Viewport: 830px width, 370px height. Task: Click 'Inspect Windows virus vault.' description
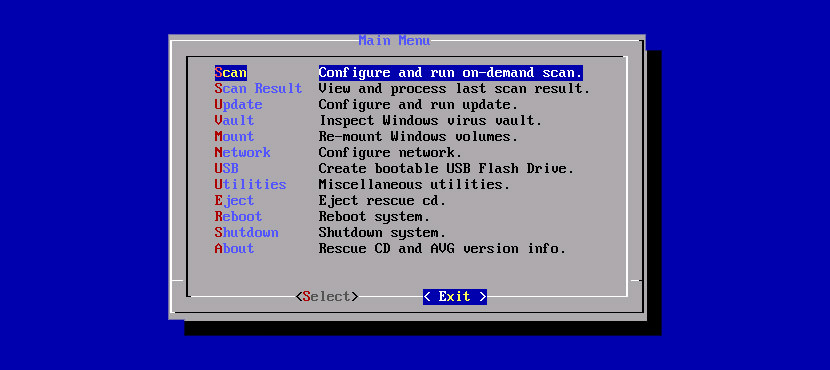(430, 121)
